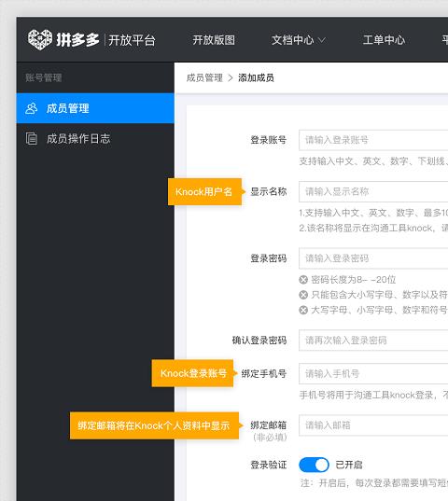Go back to 成员管理 breadcrumb link

pyautogui.click(x=204, y=77)
